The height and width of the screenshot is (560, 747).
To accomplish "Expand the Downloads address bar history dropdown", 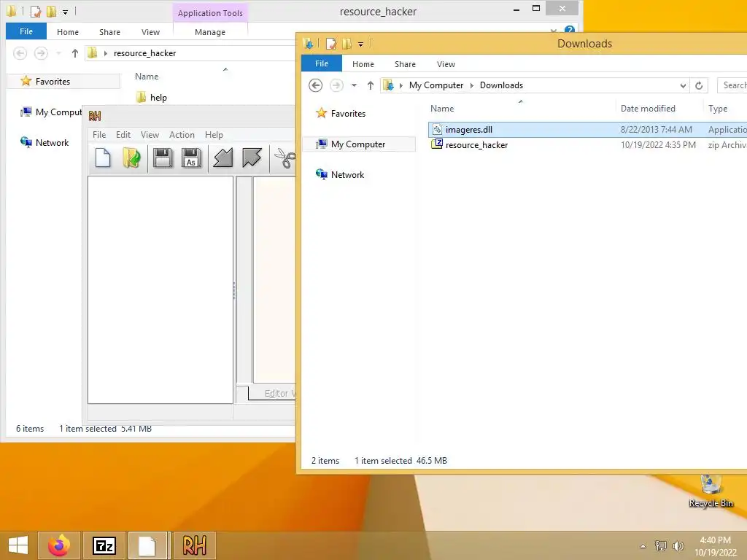I will click(x=683, y=86).
